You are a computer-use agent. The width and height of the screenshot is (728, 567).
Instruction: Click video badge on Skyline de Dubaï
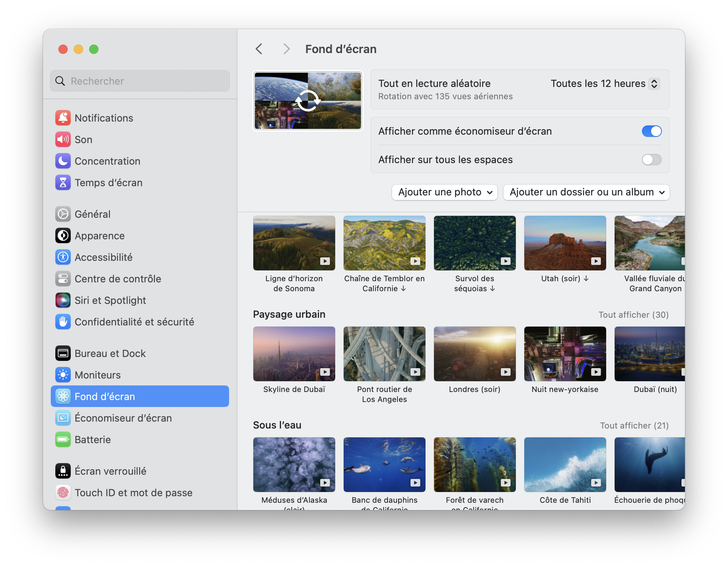tap(325, 372)
